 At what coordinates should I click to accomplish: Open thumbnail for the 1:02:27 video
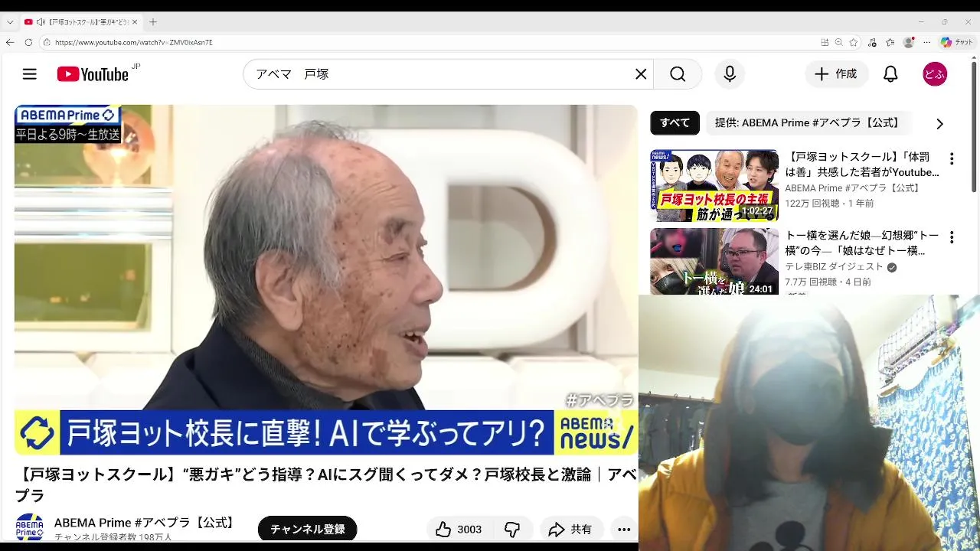(714, 185)
